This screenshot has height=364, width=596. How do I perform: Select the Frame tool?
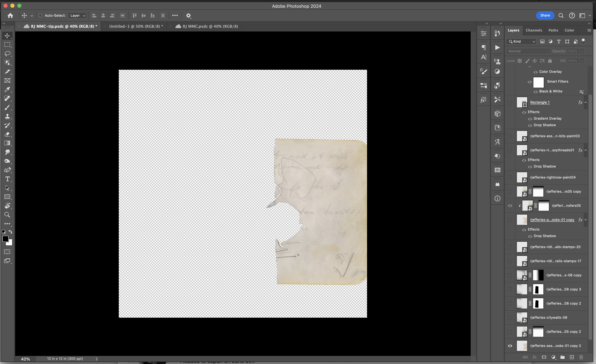tap(7, 80)
